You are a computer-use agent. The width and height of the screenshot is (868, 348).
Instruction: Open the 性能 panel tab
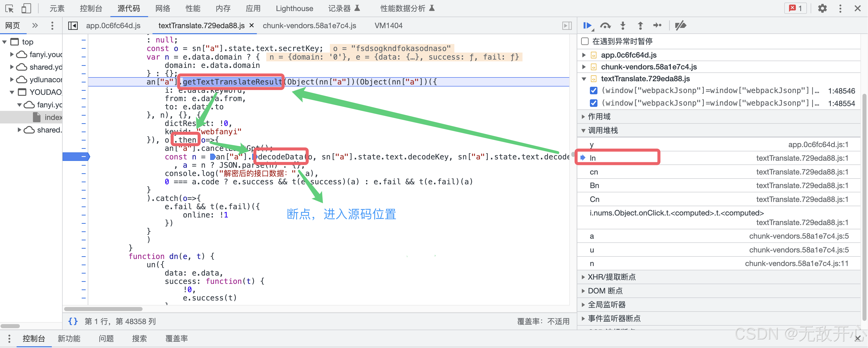tap(193, 8)
